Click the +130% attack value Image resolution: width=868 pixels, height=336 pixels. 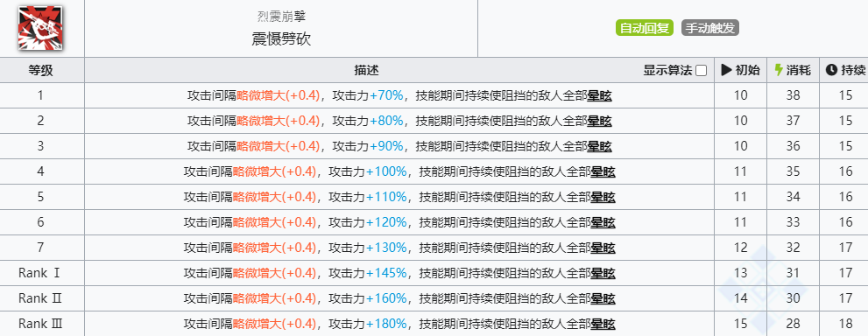tap(386, 248)
